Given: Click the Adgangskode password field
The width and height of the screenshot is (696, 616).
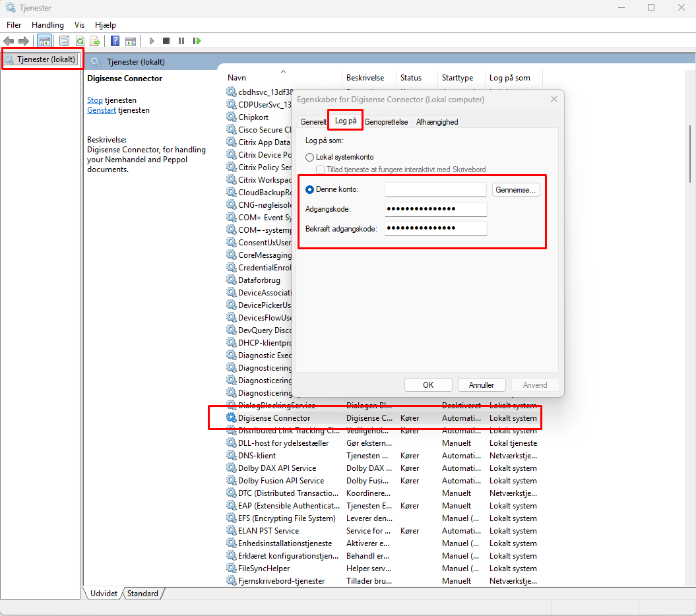Looking at the screenshot, I should (435, 209).
